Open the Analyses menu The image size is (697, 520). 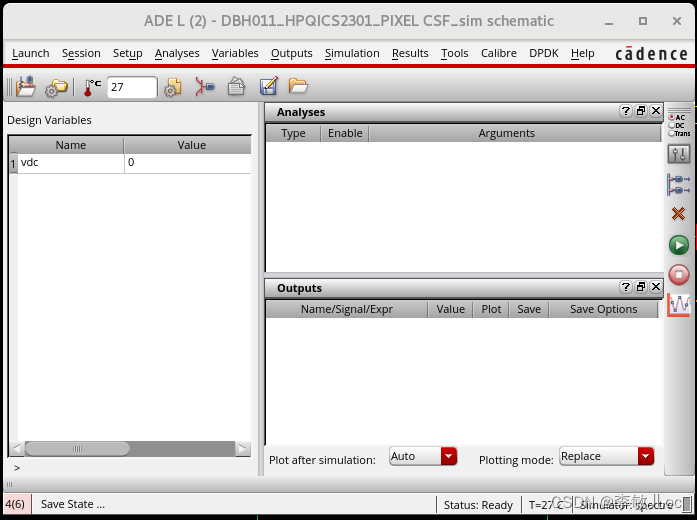[x=177, y=53]
